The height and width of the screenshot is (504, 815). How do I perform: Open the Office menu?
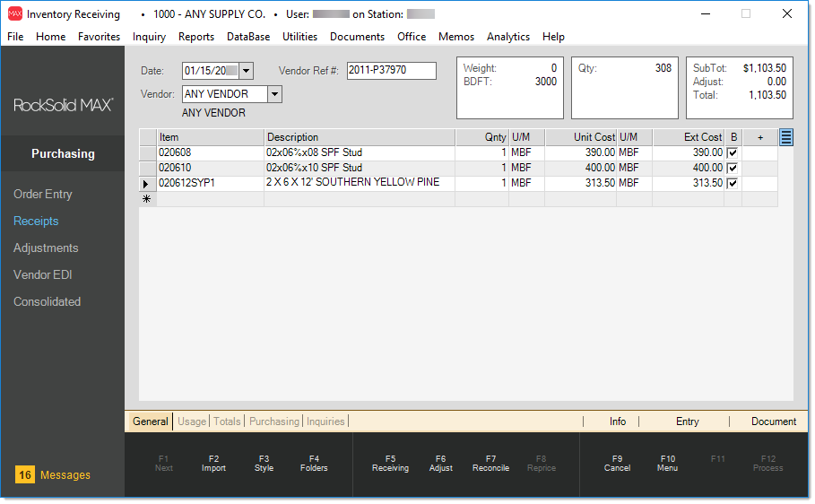[x=412, y=37]
